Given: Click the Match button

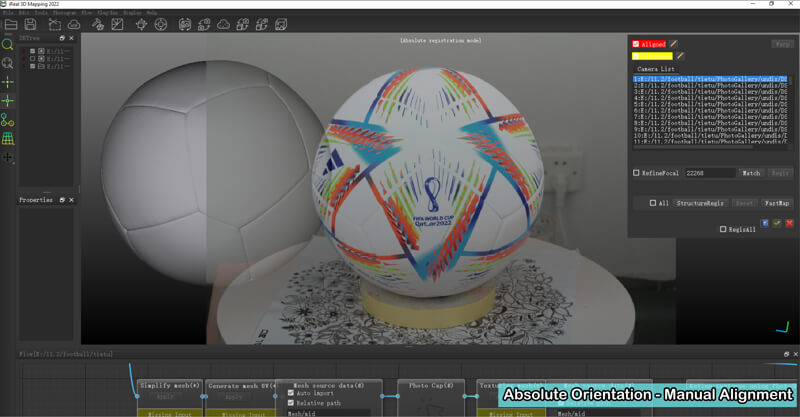Looking at the screenshot, I should [751, 173].
